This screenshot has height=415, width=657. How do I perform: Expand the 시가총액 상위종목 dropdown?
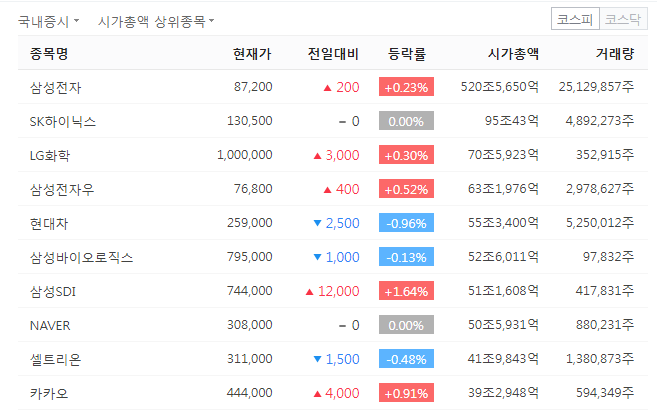click(x=155, y=21)
